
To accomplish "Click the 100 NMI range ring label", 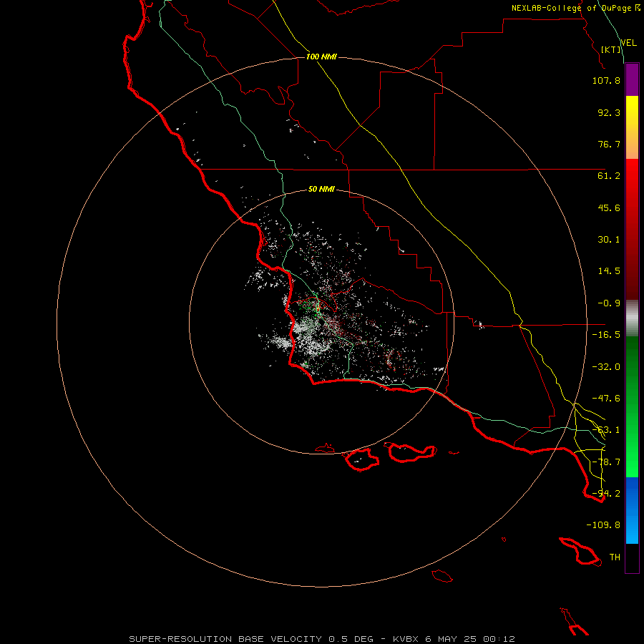I will 321,57.
